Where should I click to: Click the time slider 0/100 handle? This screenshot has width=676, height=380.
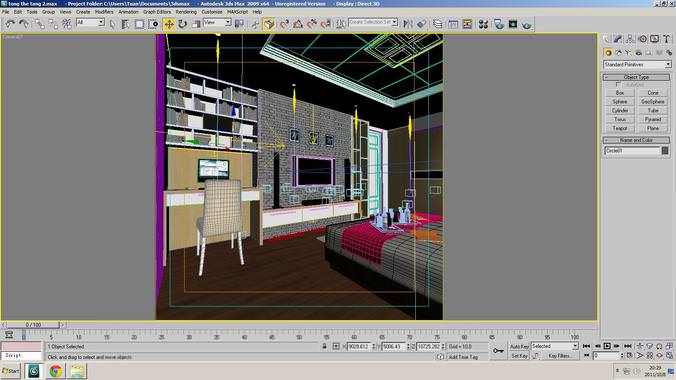[x=33, y=325]
